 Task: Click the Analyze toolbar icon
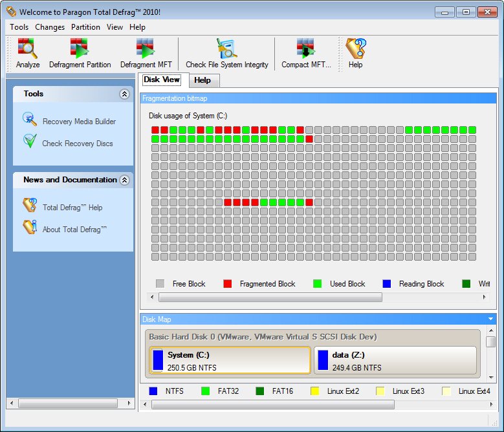click(28, 53)
